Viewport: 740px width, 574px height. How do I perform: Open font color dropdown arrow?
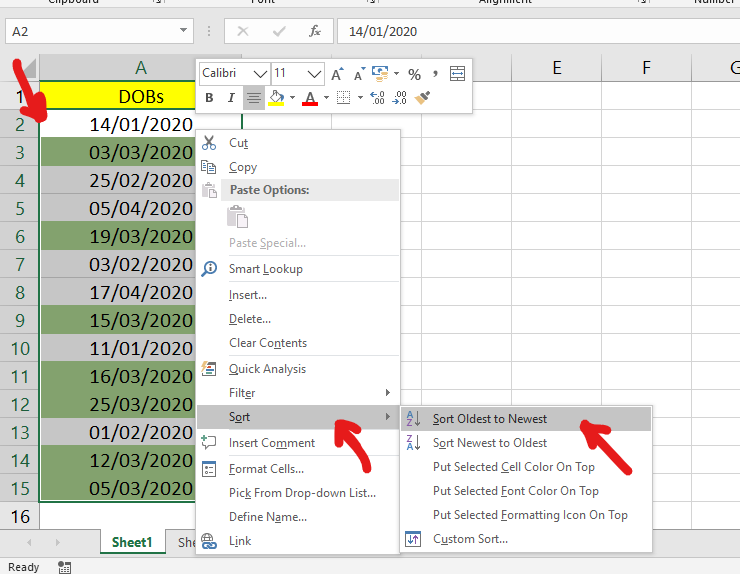[326, 98]
